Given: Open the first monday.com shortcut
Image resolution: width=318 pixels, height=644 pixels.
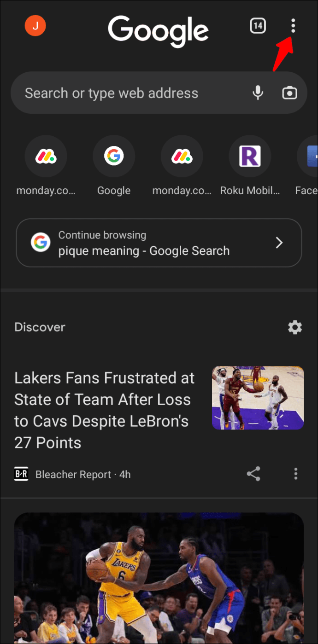Looking at the screenshot, I should click(x=46, y=157).
